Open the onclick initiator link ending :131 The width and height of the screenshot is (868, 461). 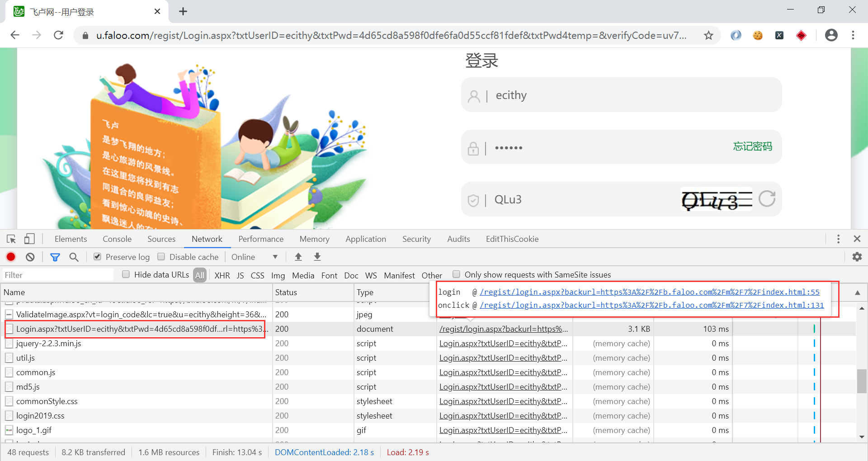(x=652, y=305)
